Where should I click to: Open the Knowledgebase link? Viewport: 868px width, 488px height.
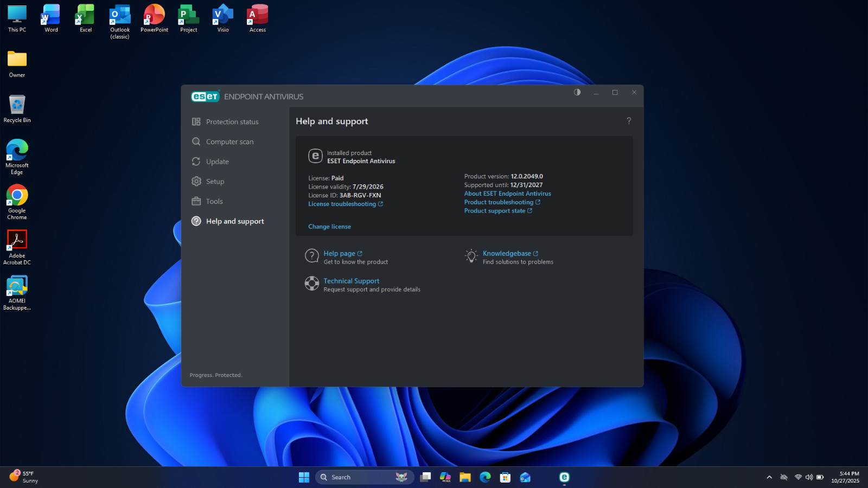click(510, 253)
